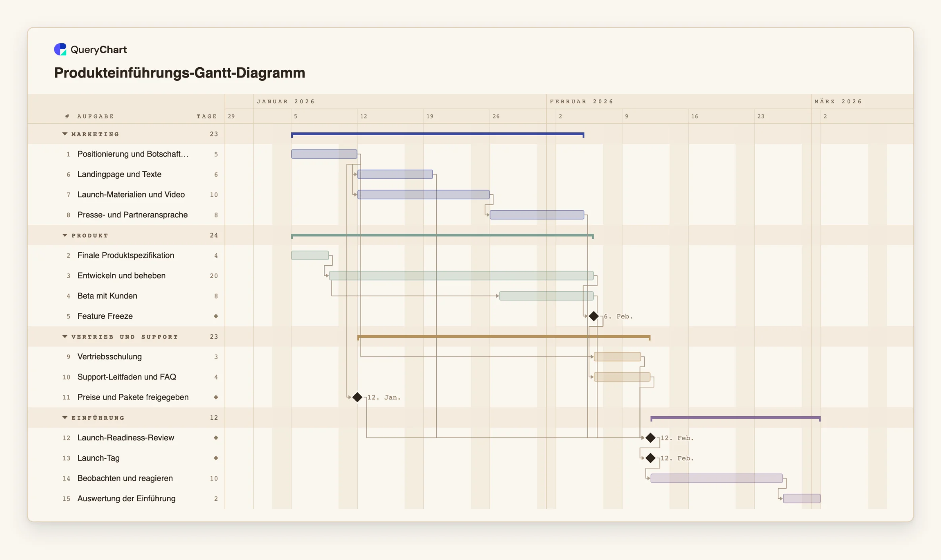Screen dimensions: 941x560
Task: Select the Presse- und Partneransprache task bar
Action: [x=537, y=215]
